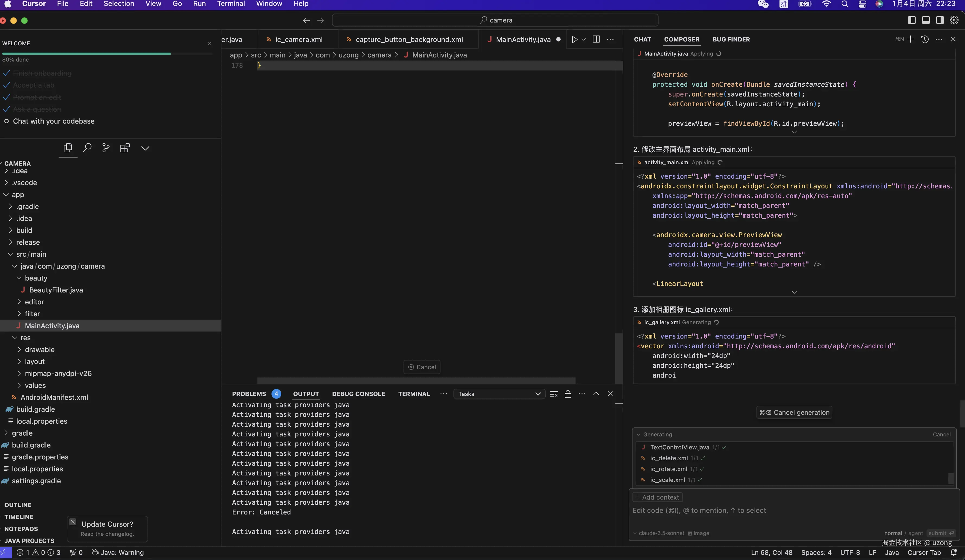Toggle the primary sidebar layout icon
Image resolution: width=965 pixels, height=560 pixels.
click(912, 20)
